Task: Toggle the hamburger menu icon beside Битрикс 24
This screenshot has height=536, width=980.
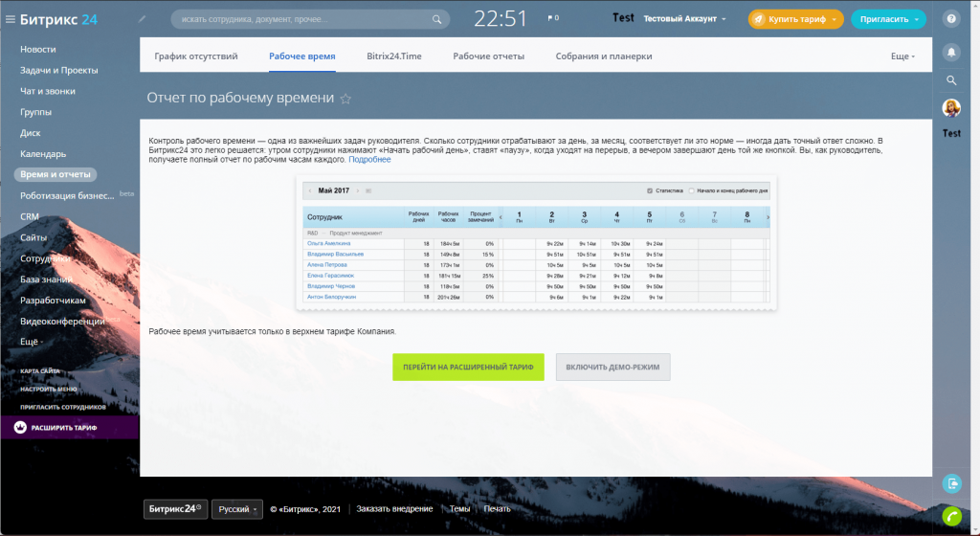Action: (10, 19)
